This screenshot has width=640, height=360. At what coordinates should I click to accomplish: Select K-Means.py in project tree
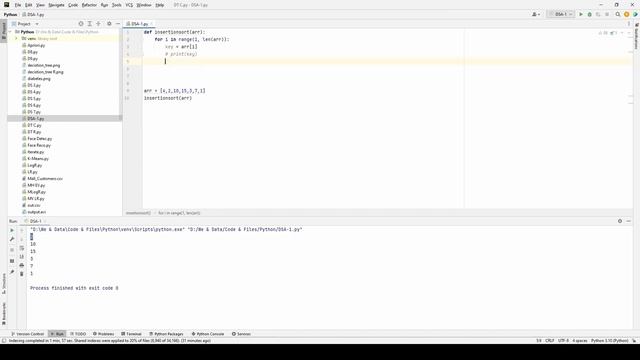click(38, 159)
